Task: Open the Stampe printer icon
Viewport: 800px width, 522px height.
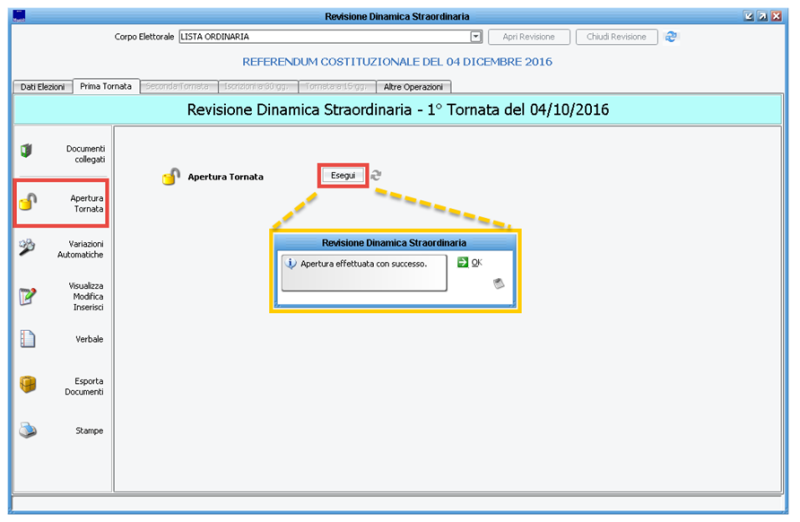Action: click(28, 430)
